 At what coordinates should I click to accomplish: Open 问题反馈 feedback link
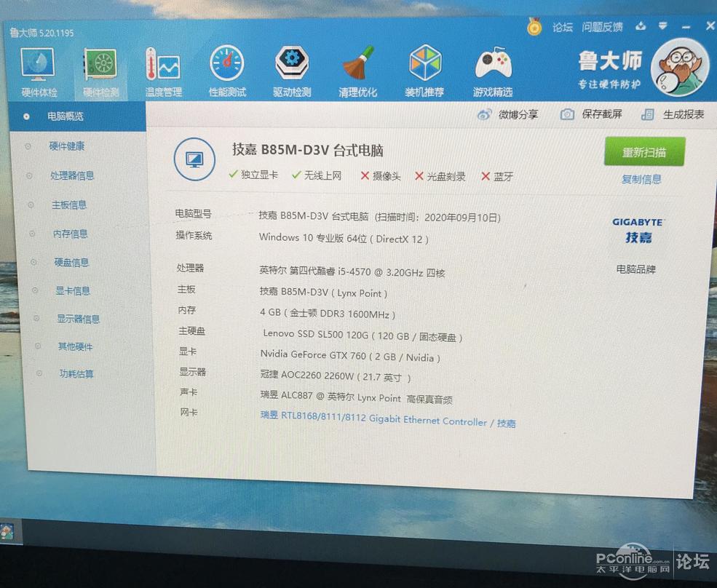click(602, 28)
